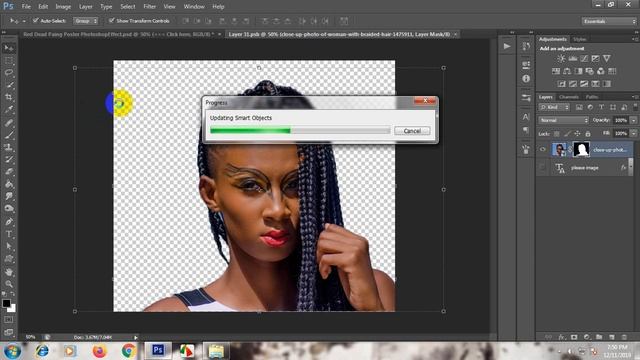The height and width of the screenshot is (360, 640).
Task: Open the Layer menu
Action: 86,7
